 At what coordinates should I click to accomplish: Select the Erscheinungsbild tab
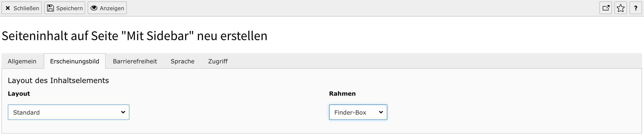tap(75, 61)
